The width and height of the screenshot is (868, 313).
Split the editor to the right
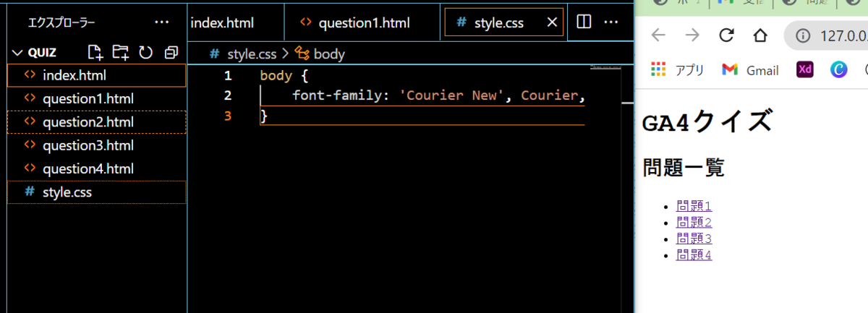click(x=584, y=22)
